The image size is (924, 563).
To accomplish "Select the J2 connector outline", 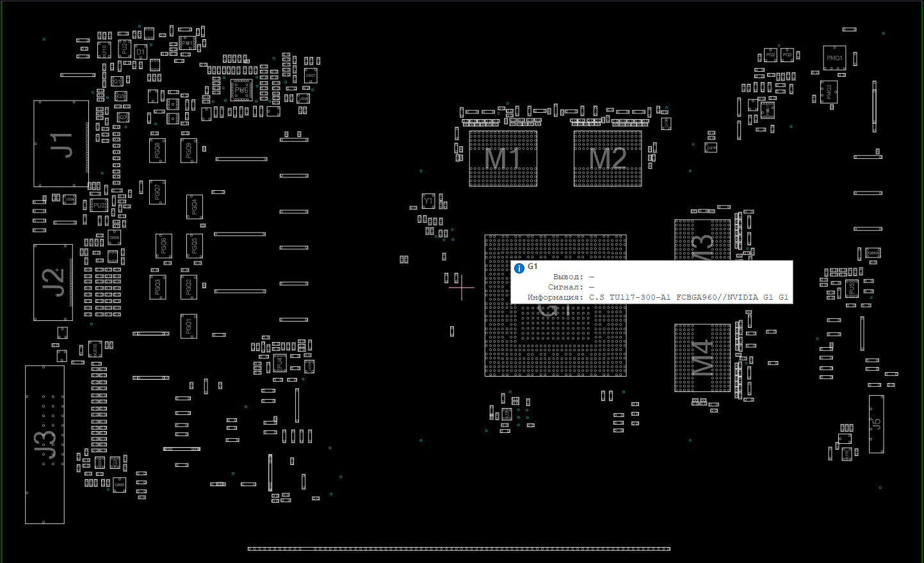I will [53, 282].
